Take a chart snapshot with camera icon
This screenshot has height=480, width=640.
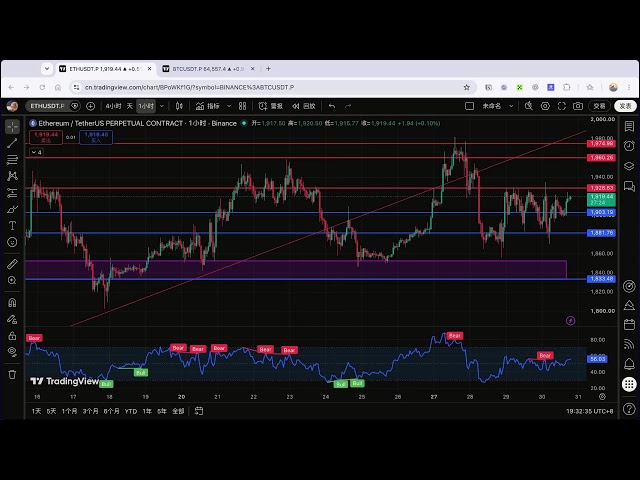[578, 106]
